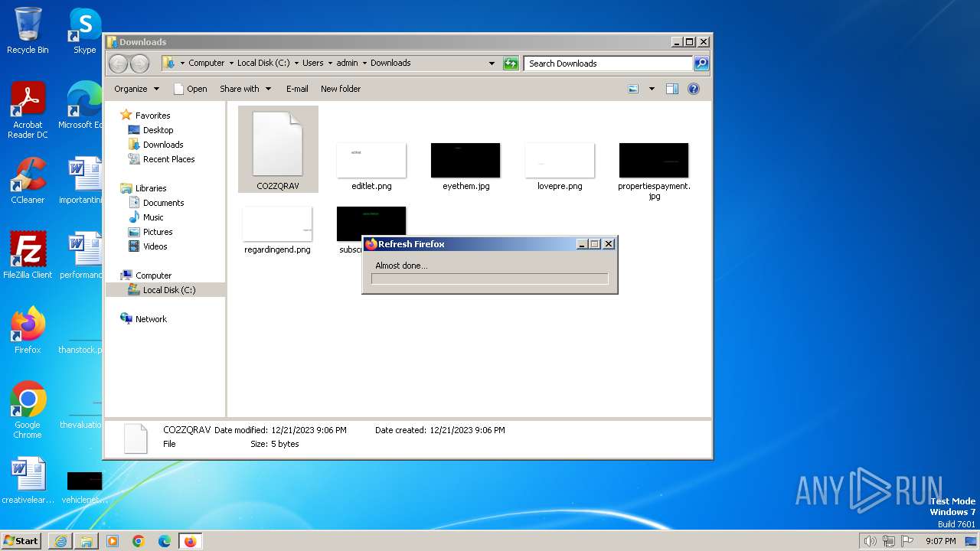The width and height of the screenshot is (980, 551).
Task: Toggle the preview pane icon
Action: click(672, 89)
